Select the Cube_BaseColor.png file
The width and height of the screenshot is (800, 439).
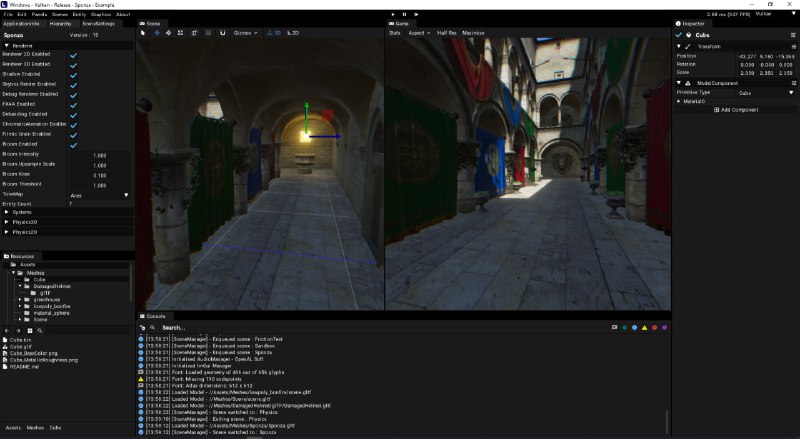[x=33, y=353]
